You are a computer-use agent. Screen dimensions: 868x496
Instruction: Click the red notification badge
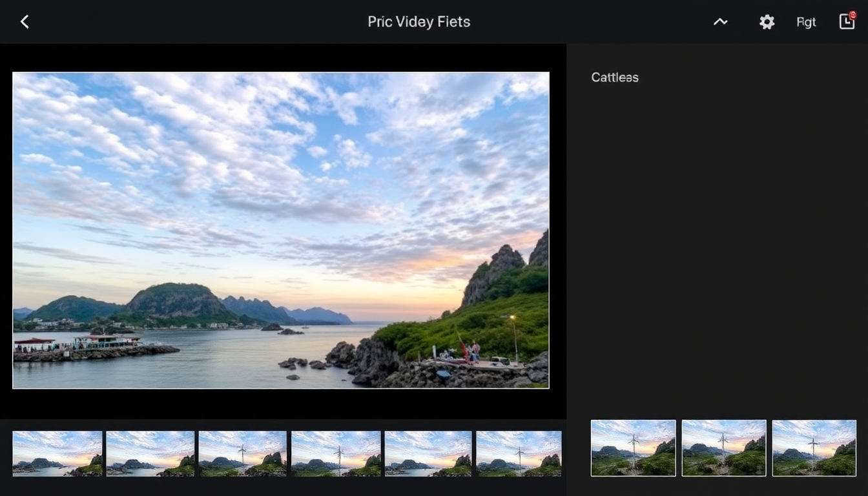(x=852, y=14)
